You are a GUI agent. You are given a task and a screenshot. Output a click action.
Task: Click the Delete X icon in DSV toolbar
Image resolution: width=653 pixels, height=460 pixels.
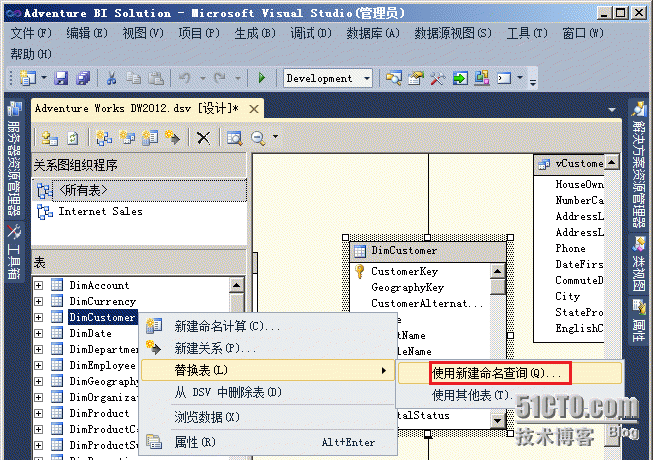(203, 138)
